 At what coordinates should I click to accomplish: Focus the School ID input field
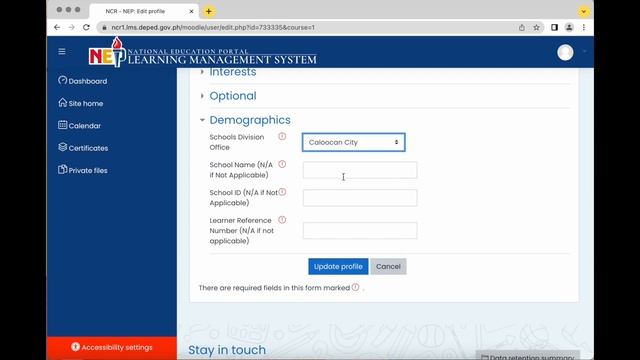click(x=360, y=198)
